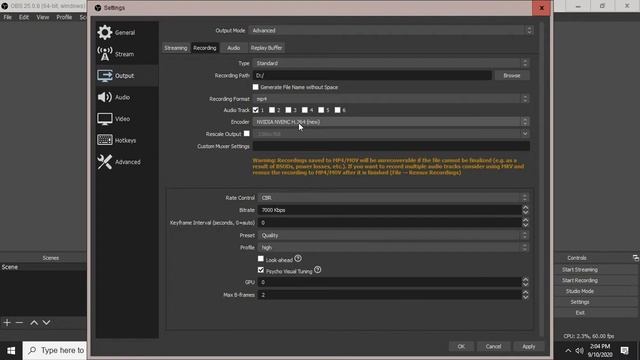The image size is (640, 360).
Task: Show hidden system tray icons
Action: 568,351
